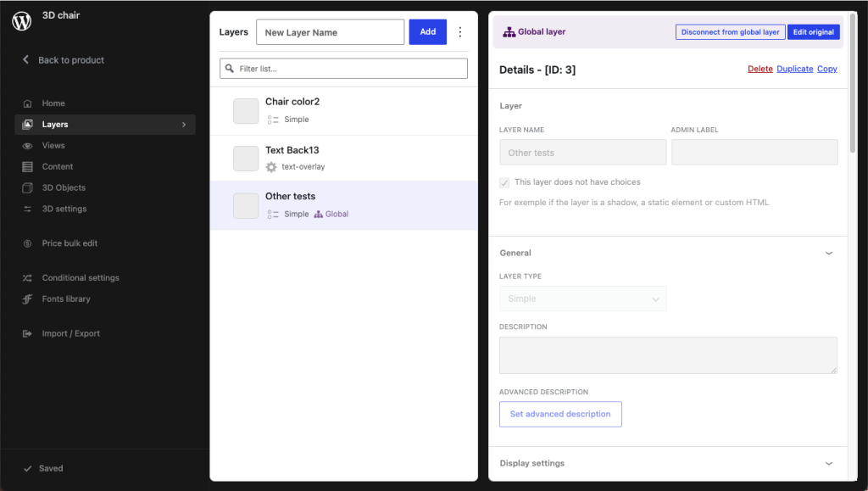Click the Admin Label input field
The width and height of the screenshot is (868, 491).
(x=754, y=153)
